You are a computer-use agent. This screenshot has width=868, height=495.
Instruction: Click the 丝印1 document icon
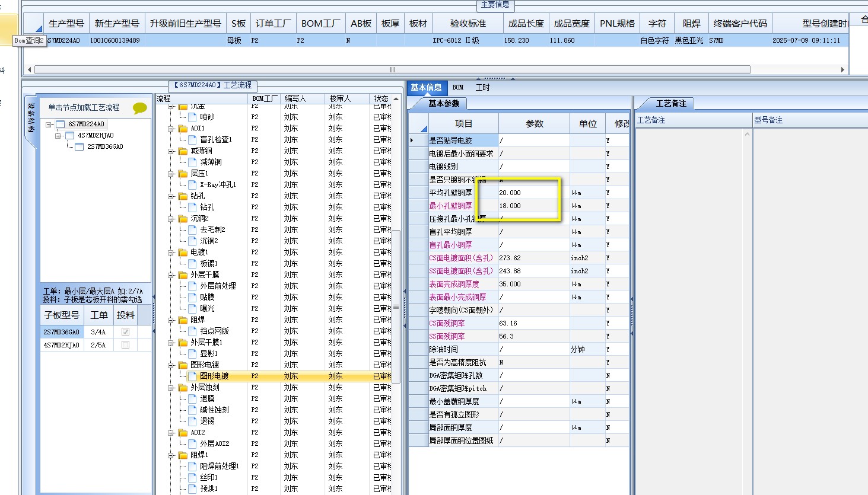click(x=193, y=478)
